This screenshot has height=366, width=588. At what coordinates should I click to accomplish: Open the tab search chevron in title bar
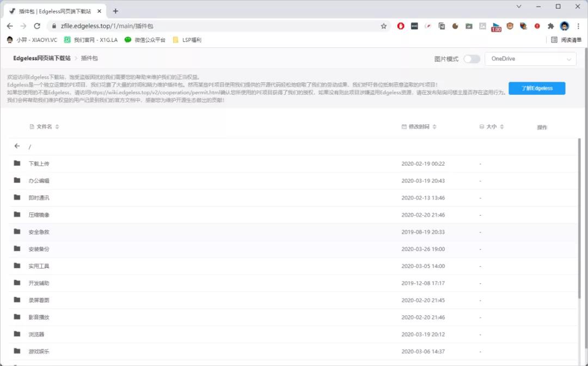tap(518, 7)
